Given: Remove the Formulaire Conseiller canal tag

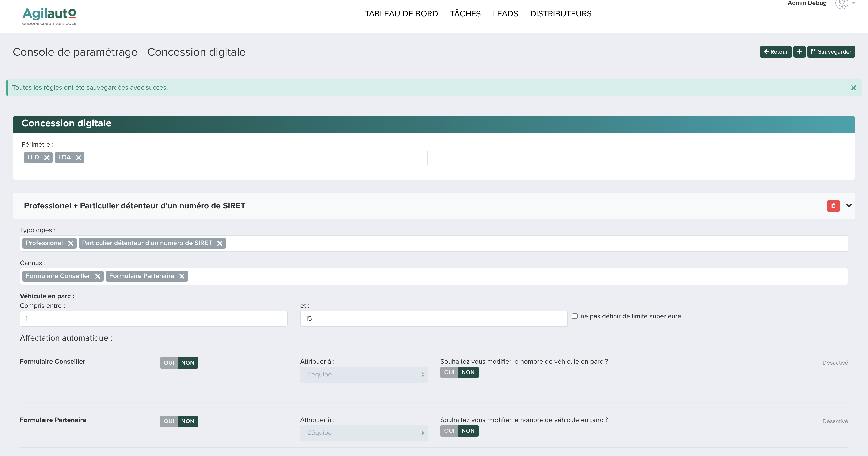Looking at the screenshot, I should pos(98,276).
